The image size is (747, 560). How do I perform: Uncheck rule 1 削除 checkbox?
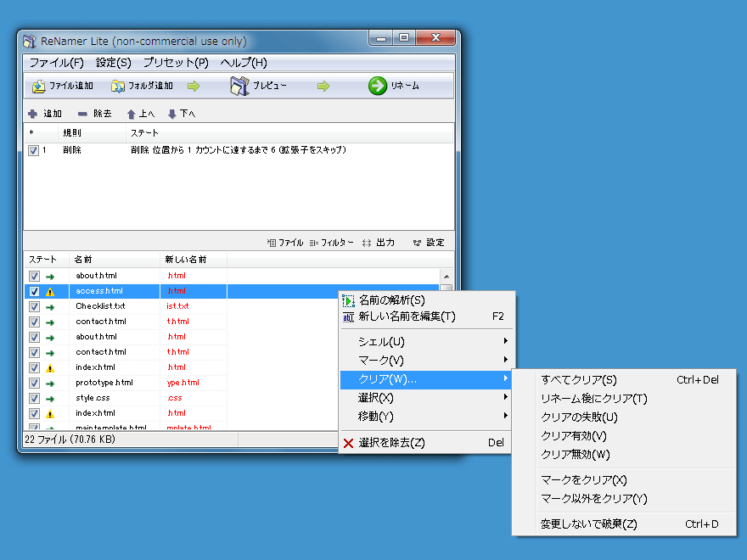point(33,150)
